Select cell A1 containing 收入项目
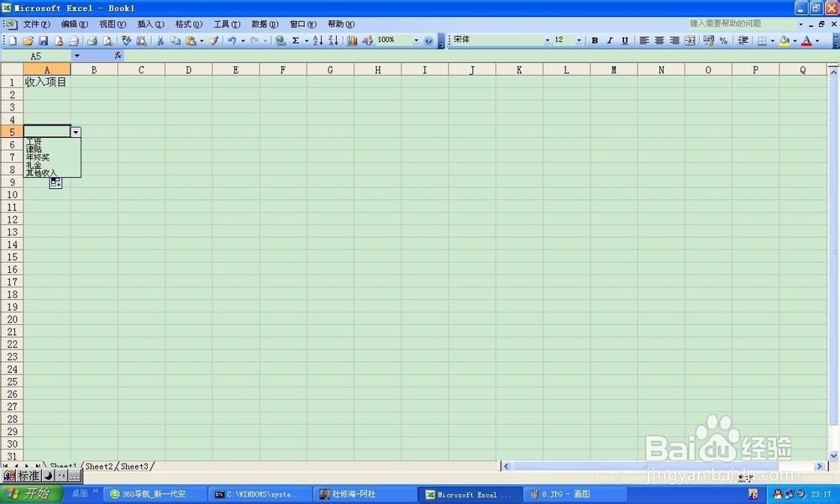 [46, 82]
